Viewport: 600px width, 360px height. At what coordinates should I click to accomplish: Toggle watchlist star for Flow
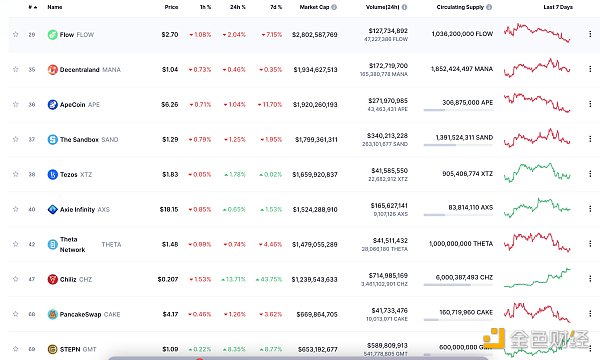click(16, 34)
